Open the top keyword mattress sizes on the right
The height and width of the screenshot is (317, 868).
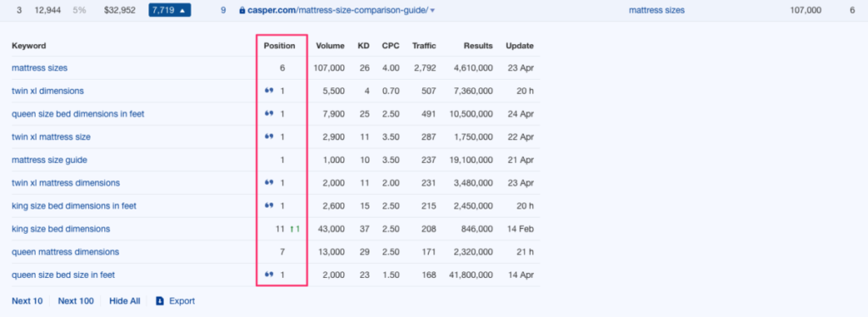pyautogui.click(x=657, y=10)
